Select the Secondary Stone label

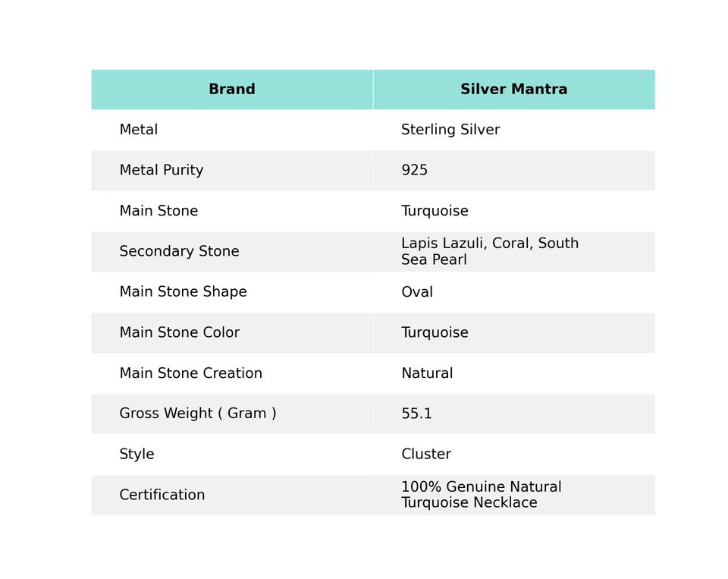tap(179, 252)
